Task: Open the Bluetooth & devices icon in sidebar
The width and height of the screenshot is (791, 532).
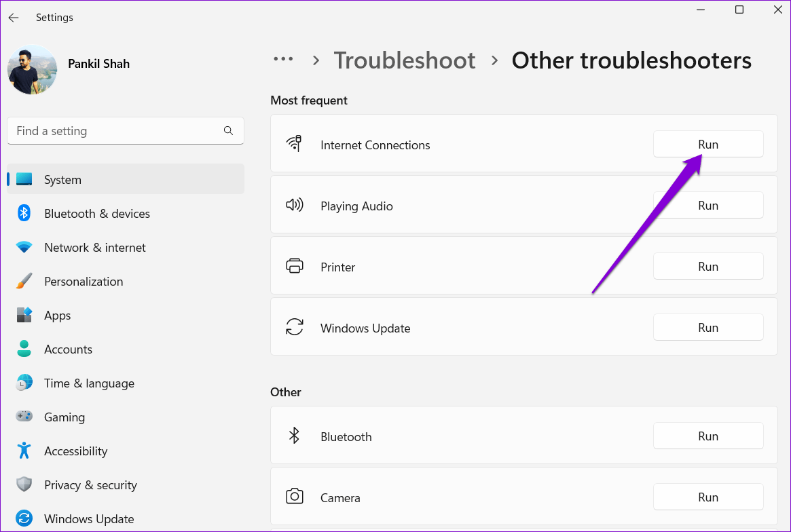Action: pyautogui.click(x=24, y=214)
